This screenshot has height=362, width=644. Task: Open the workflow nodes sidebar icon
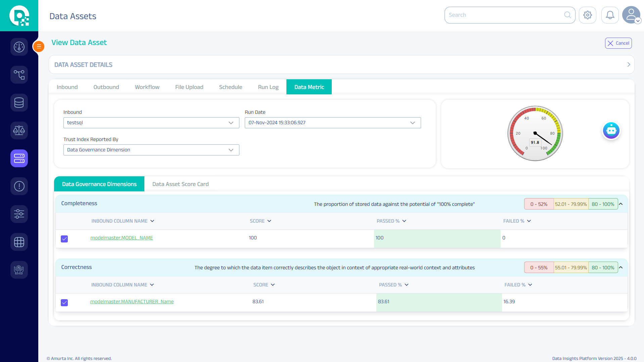coord(19,75)
